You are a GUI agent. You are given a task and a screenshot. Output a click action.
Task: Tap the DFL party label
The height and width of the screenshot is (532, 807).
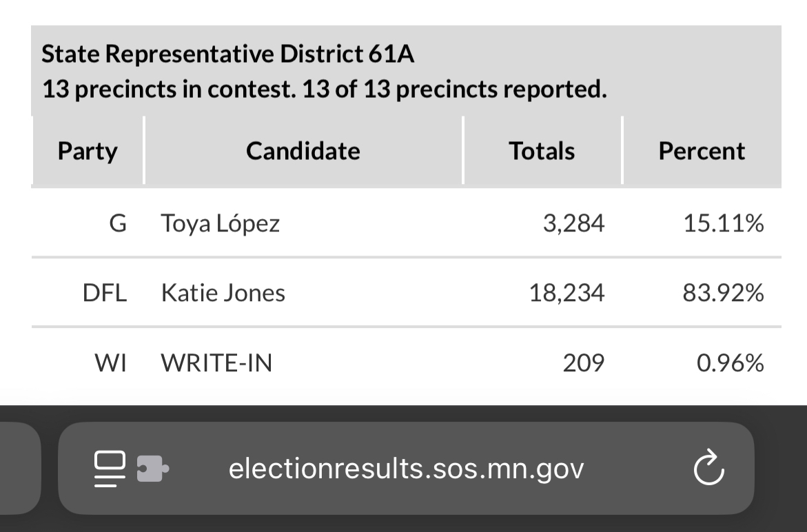coord(105,294)
